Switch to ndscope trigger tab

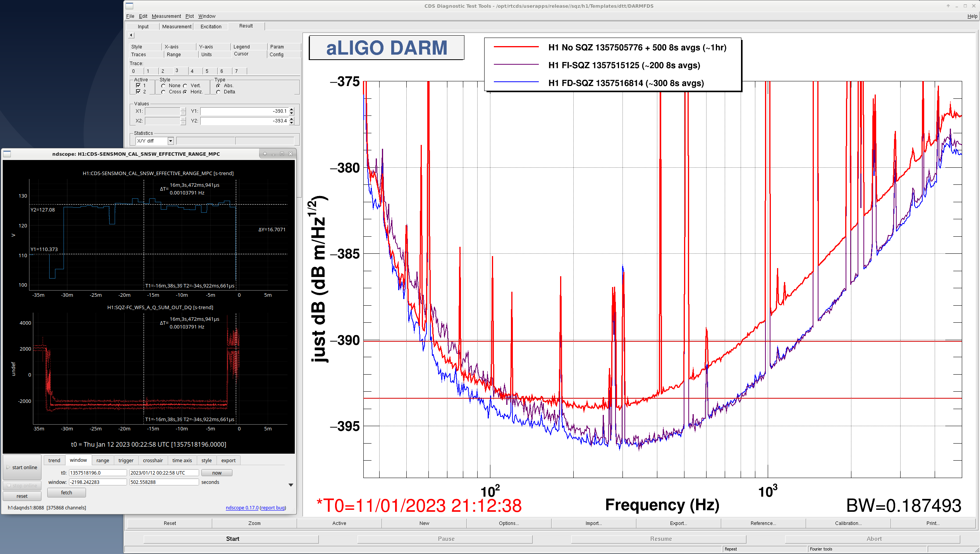[126, 461]
